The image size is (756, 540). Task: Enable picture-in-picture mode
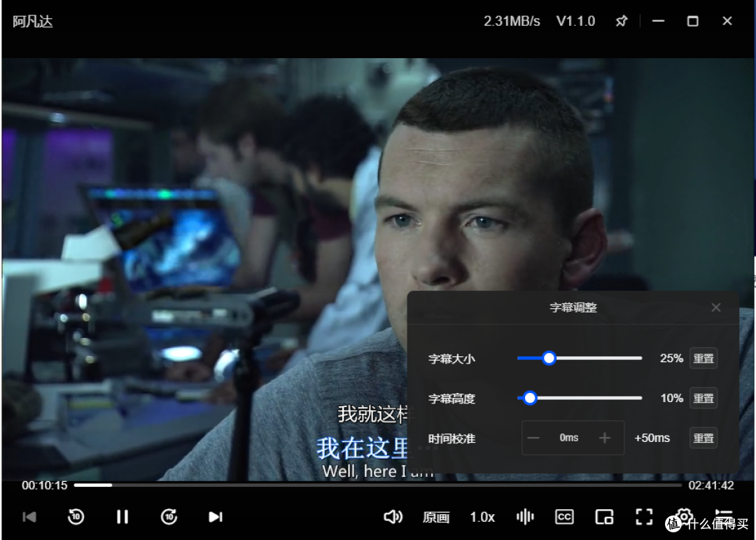(x=604, y=517)
